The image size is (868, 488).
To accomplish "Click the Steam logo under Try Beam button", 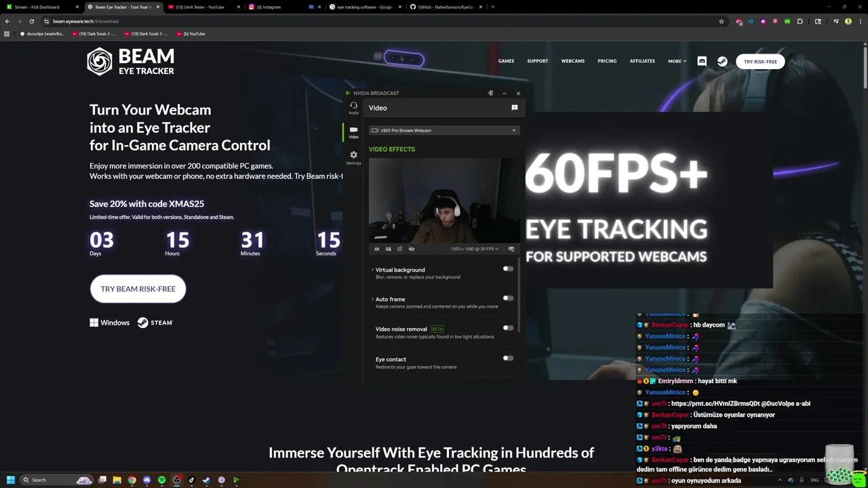I will 155,323.
